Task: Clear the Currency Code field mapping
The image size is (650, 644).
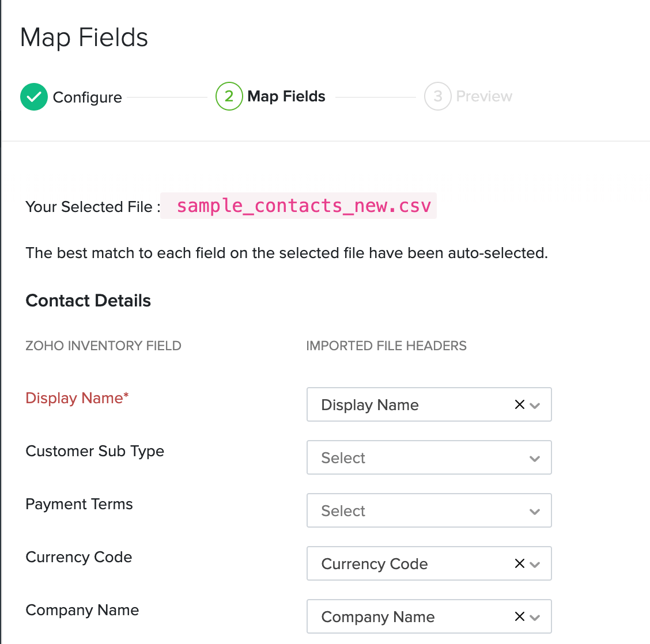Action: (519, 563)
